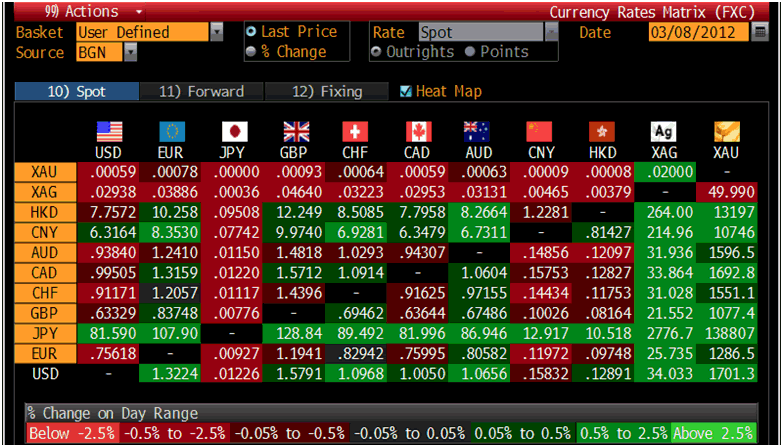
Task: Click the EUR European Union flag icon
Action: [171, 132]
